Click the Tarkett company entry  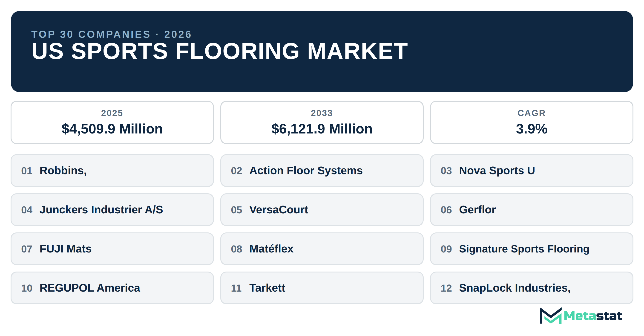point(322,288)
